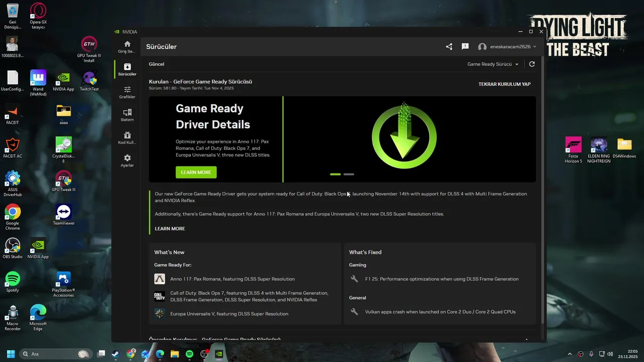This screenshot has height=362, width=644.
Task: Open GPU Tweak III Install desktop icon
Action: coord(89,49)
